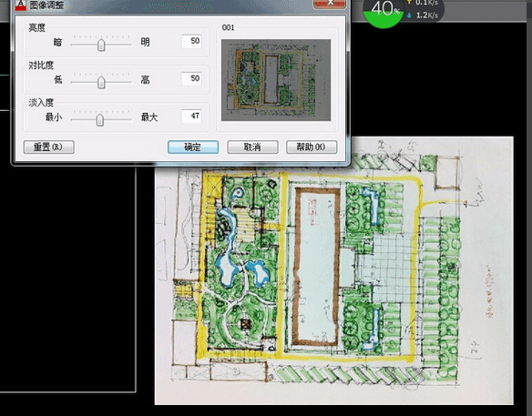
Task: Click the 对比度 contrast slider handle
Action: click(101, 82)
